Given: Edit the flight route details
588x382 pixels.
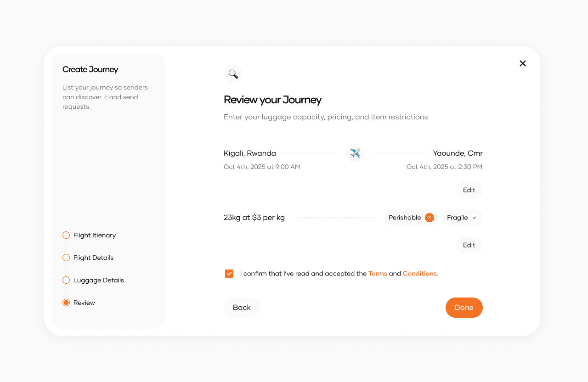Looking at the screenshot, I should pyautogui.click(x=469, y=190).
